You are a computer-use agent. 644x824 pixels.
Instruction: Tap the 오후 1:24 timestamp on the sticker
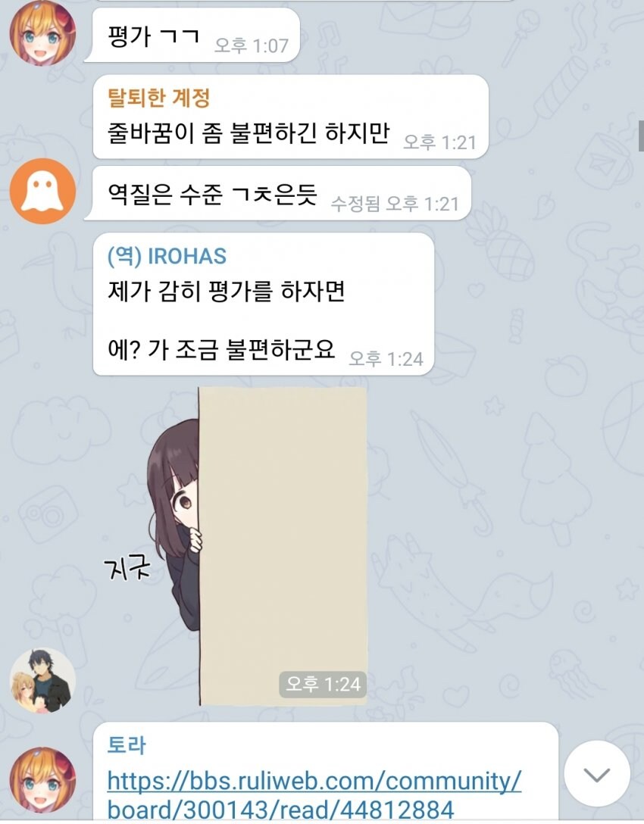pyautogui.click(x=323, y=684)
